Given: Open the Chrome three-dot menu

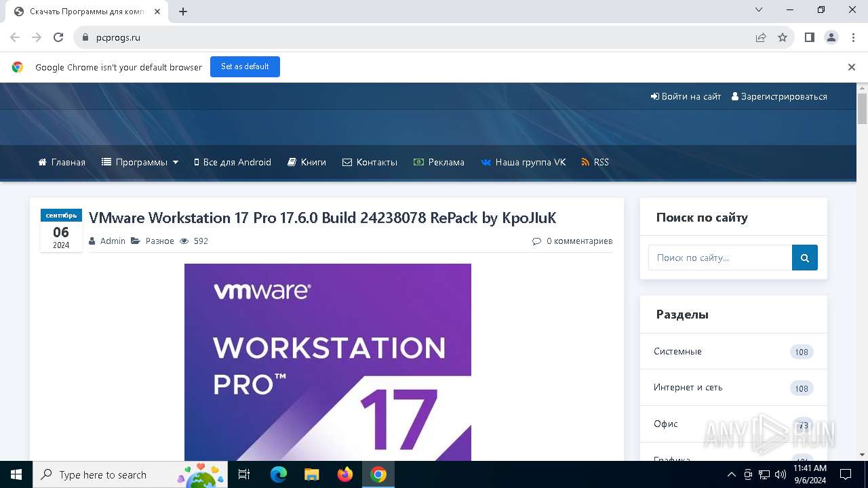Looking at the screenshot, I should coord(853,38).
